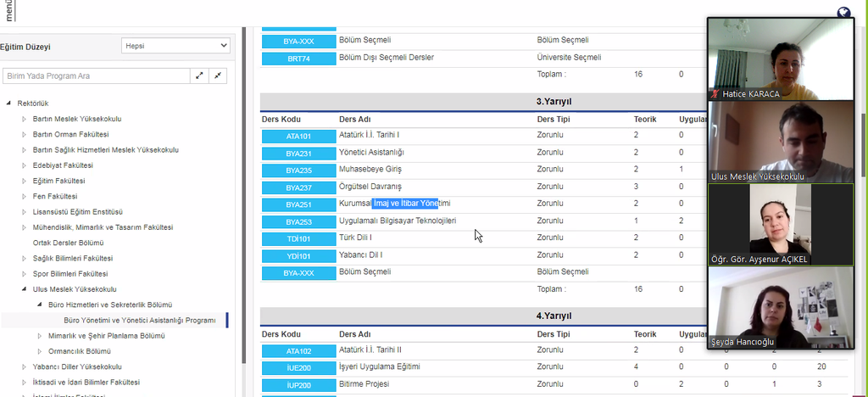Click the expand-all arrows icon beside search
The height and width of the screenshot is (397, 868).
[199, 75]
